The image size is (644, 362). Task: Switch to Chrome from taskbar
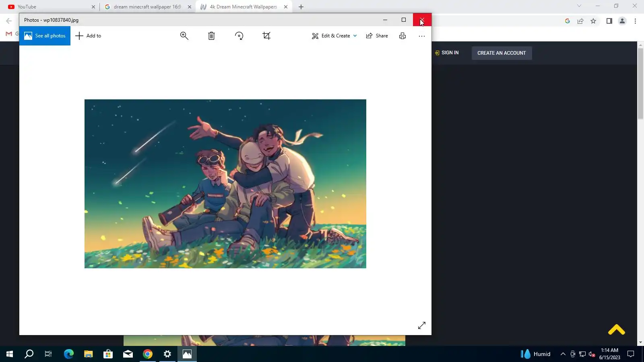[148, 354]
